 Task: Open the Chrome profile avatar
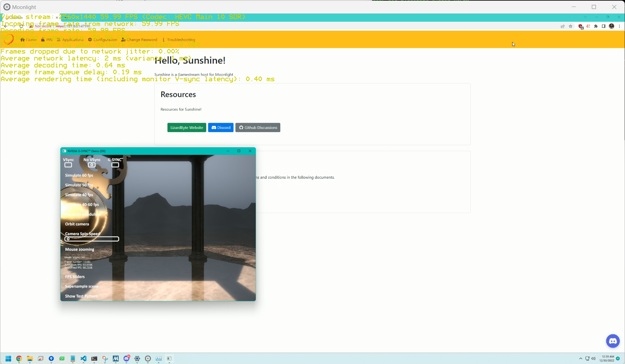coord(612,26)
